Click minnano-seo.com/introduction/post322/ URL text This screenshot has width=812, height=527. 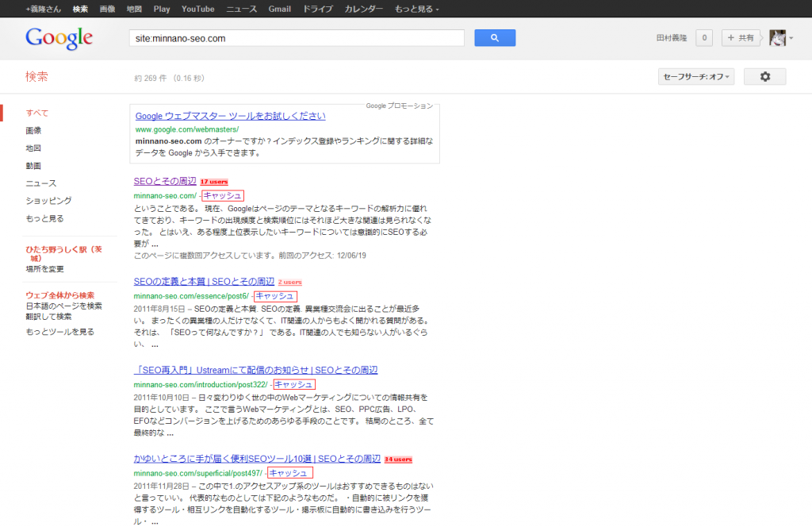201,385
